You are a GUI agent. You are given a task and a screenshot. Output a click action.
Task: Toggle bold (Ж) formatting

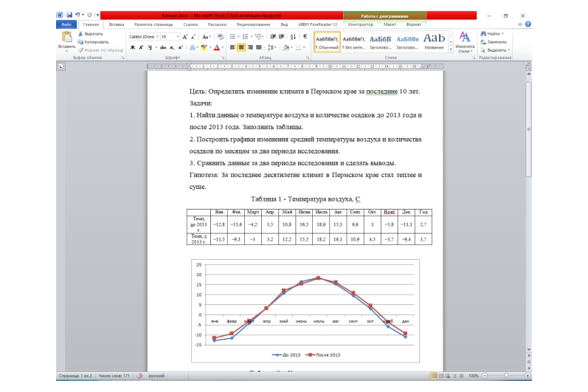pyautogui.click(x=132, y=48)
